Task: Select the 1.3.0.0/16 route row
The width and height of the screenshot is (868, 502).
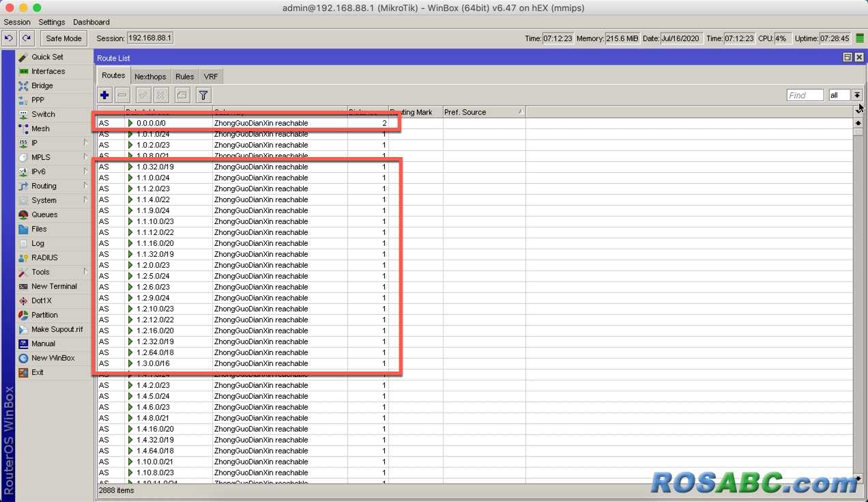Action: point(474,364)
